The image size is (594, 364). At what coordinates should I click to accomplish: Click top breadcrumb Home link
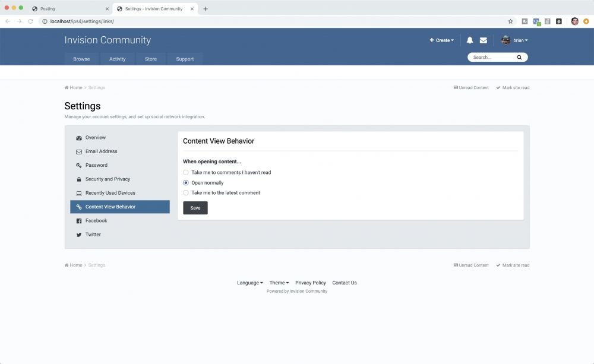[x=74, y=87]
